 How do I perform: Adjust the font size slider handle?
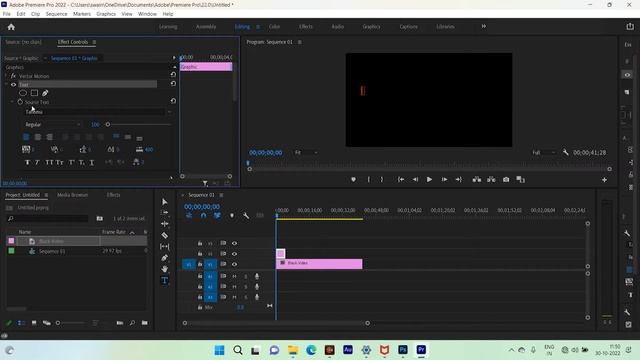pos(108,124)
